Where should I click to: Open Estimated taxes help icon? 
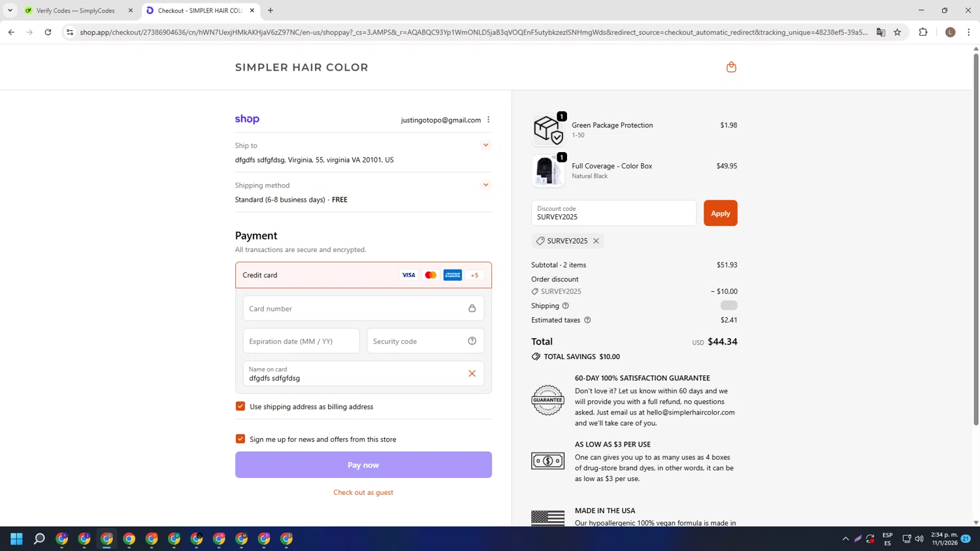pos(587,320)
